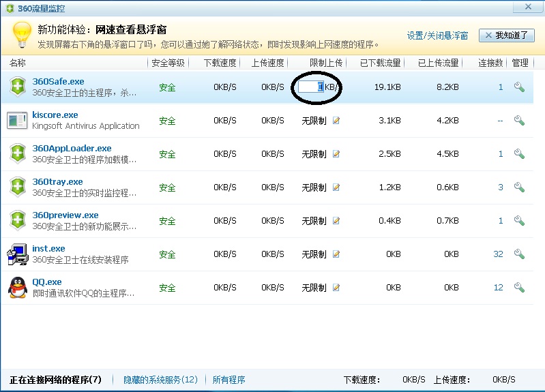Viewport: 545px width, 392px height.
Task: Click the kiscore.exe application icon
Action: point(17,120)
